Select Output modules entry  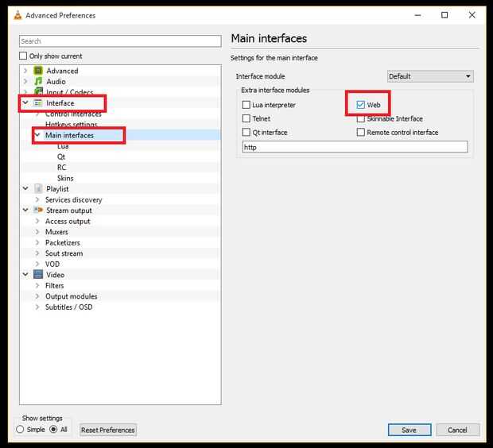71,296
